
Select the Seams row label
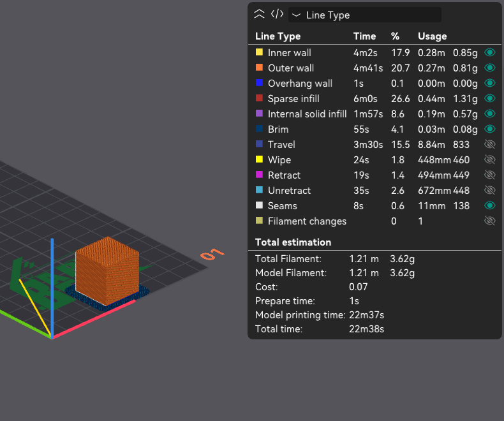282,206
